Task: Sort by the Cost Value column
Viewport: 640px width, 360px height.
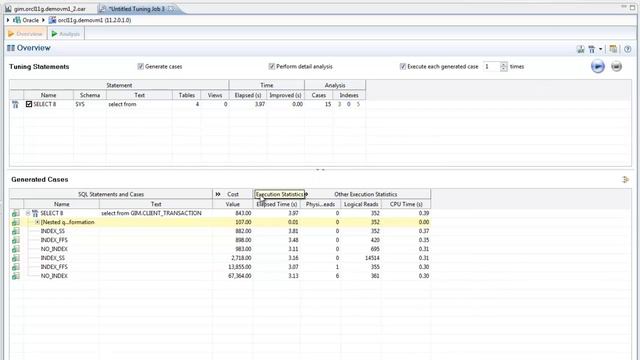Action: click(x=233, y=204)
